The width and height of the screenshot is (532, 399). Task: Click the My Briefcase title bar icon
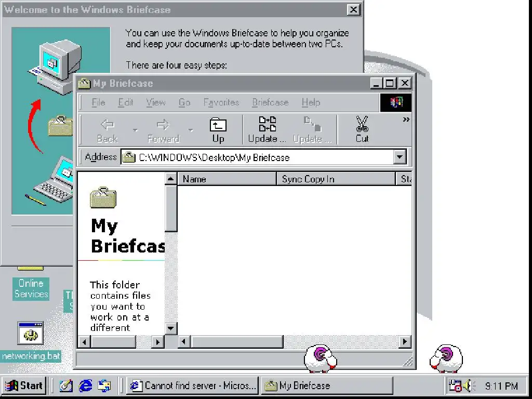(84, 84)
